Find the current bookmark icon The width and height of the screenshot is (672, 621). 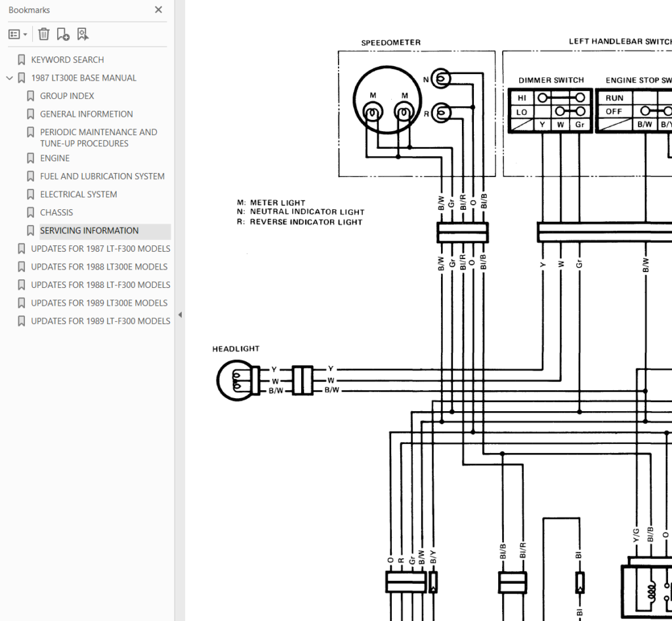pyautogui.click(x=82, y=34)
